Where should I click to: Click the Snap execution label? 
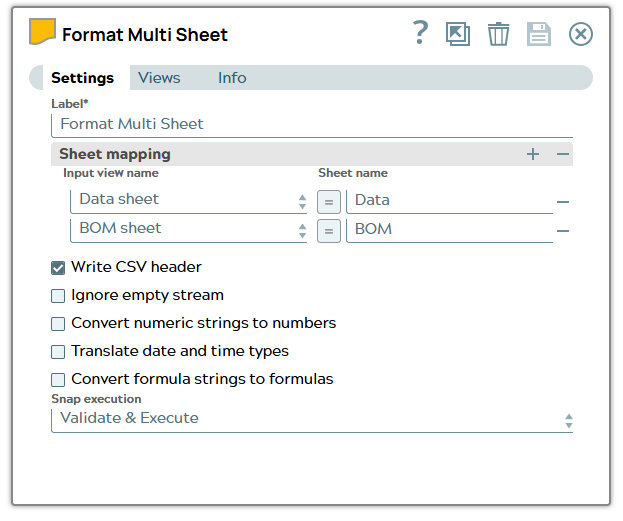(96, 399)
